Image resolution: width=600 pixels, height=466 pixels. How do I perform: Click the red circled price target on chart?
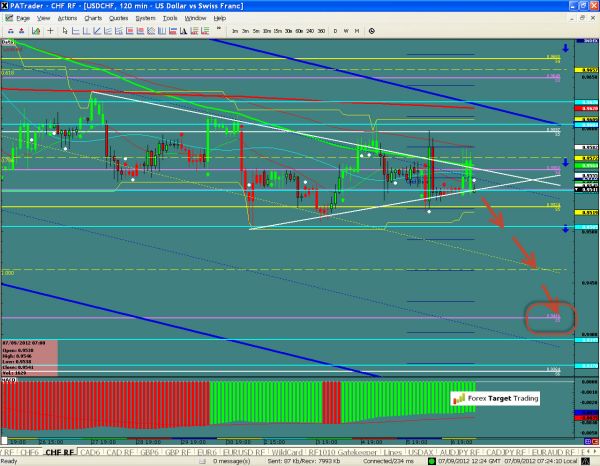coord(547,316)
